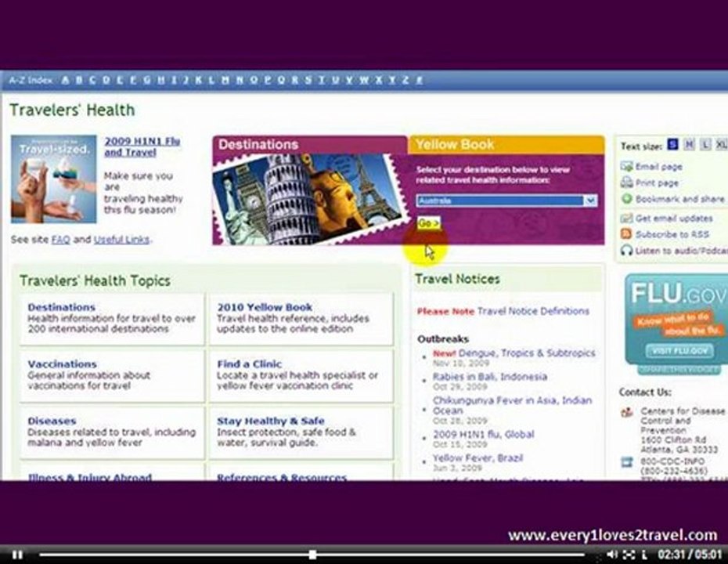Select small text size S
Viewport: 728px width, 564px height.
[672, 144]
